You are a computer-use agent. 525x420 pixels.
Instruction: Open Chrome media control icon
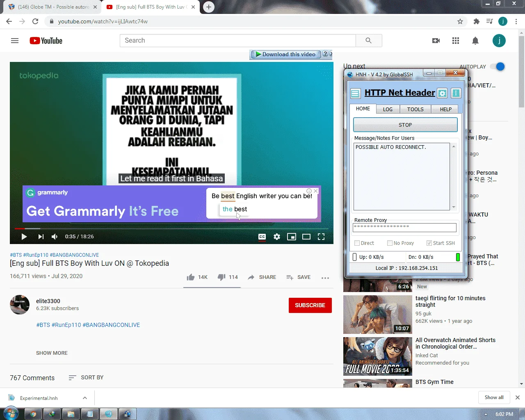489,21
